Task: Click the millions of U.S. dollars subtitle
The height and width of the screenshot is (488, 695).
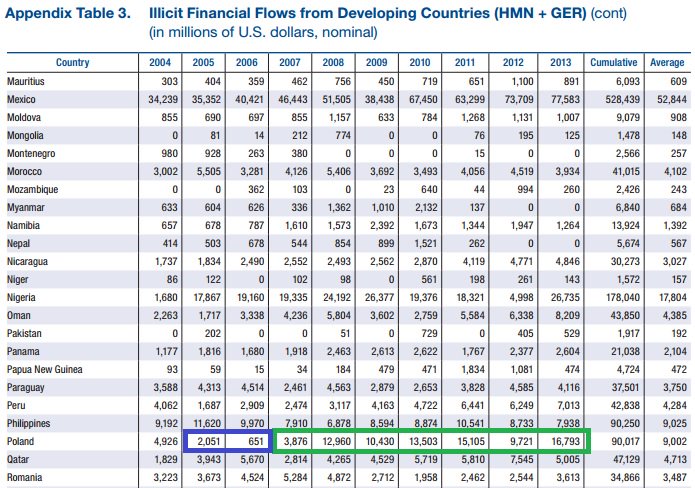Action: [263, 32]
